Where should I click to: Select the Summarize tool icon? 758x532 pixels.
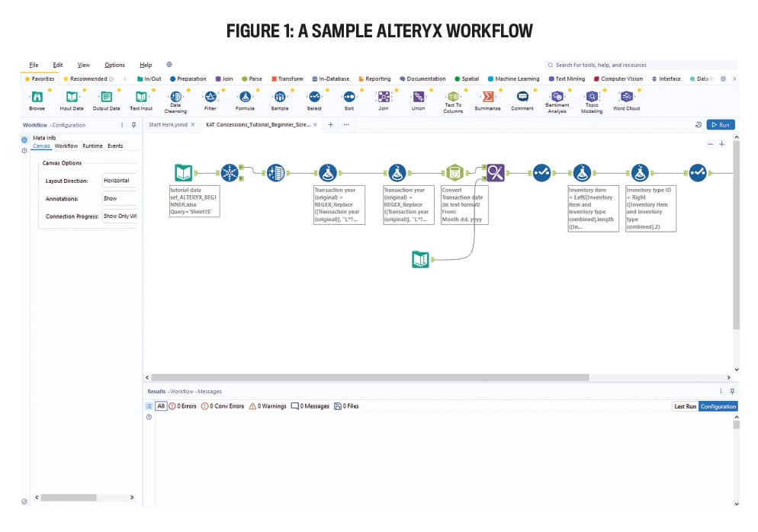487,98
